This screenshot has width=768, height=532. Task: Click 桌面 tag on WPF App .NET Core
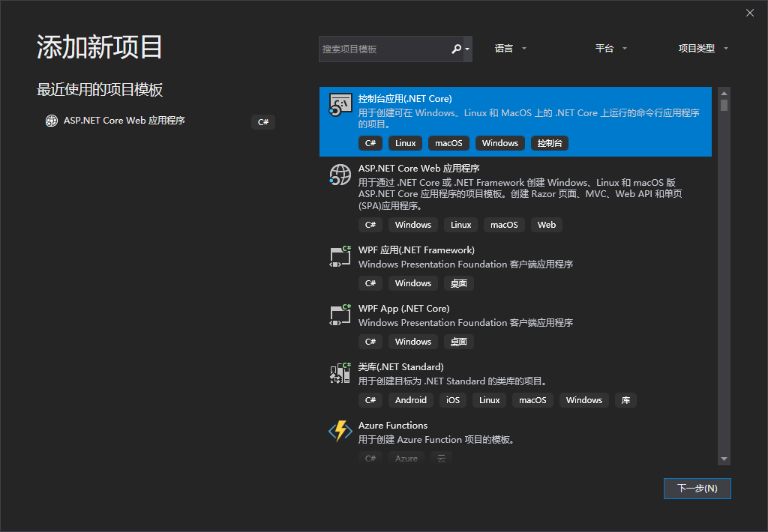tap(459, 342)
